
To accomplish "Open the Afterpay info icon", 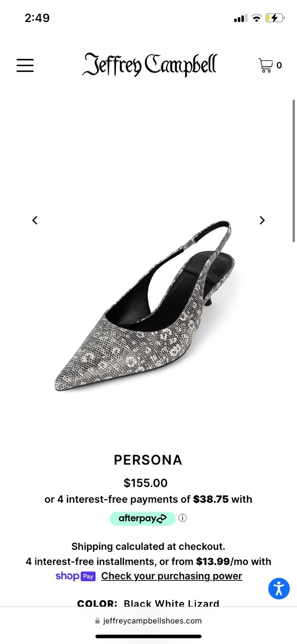I will [x=182, y=518].
